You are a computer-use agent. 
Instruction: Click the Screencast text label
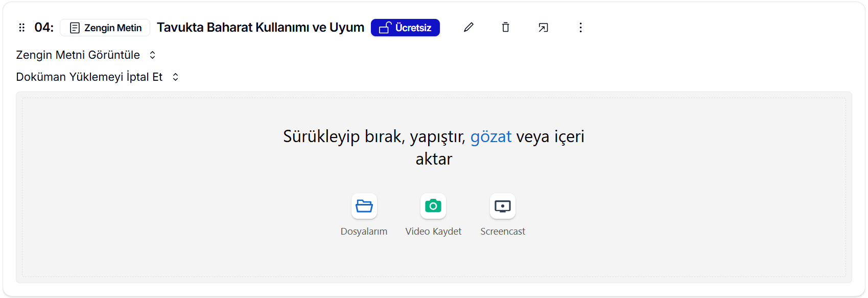pyautogui.click(x=503, y=232)
